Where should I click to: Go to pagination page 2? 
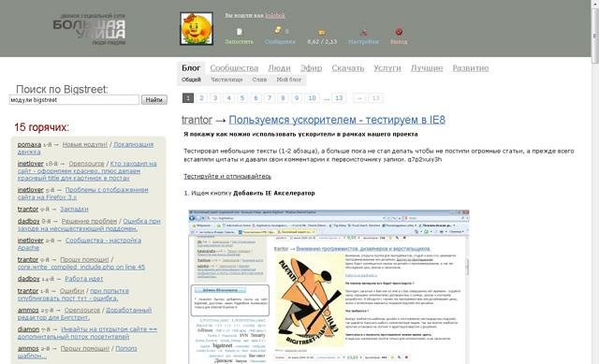click(x=201, y=98)
